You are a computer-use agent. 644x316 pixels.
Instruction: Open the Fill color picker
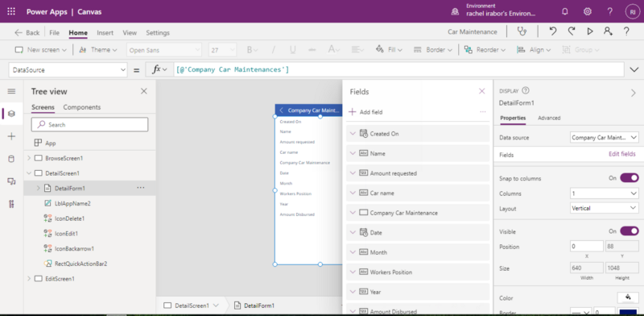tap(389, 50)
